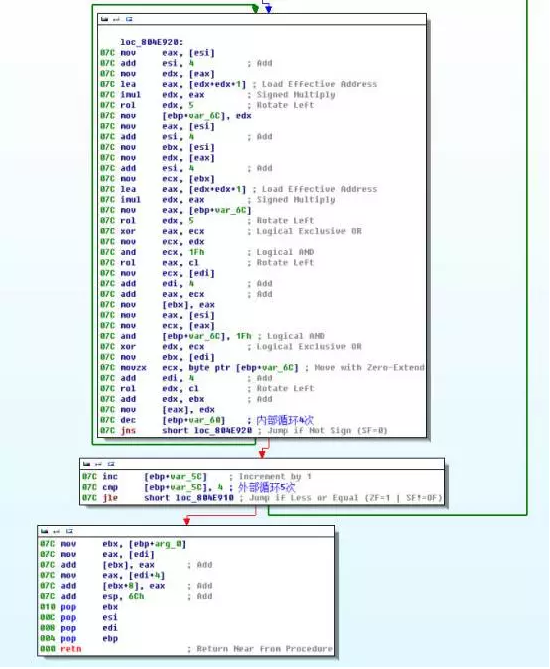
Task: Click color icon on the retn block
Action: pos(45,531)
